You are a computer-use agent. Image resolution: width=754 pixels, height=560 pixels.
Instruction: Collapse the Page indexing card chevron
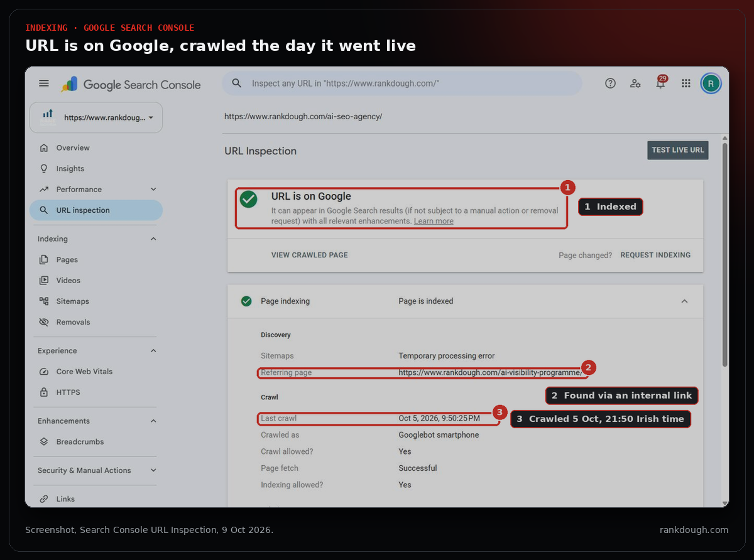pos(684,301)
